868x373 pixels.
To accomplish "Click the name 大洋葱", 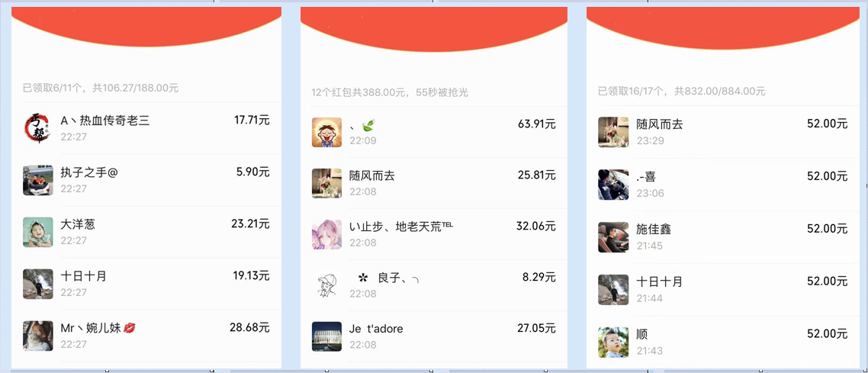I will pos(78,225).
